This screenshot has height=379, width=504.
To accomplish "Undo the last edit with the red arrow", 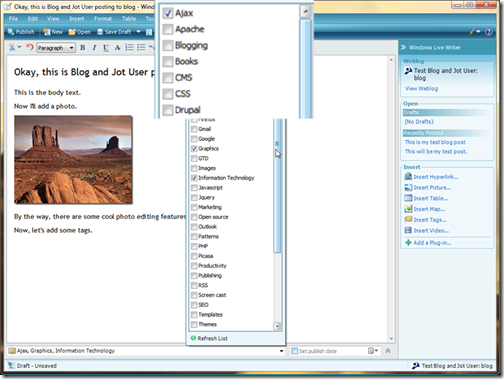I will click(30, 47).
